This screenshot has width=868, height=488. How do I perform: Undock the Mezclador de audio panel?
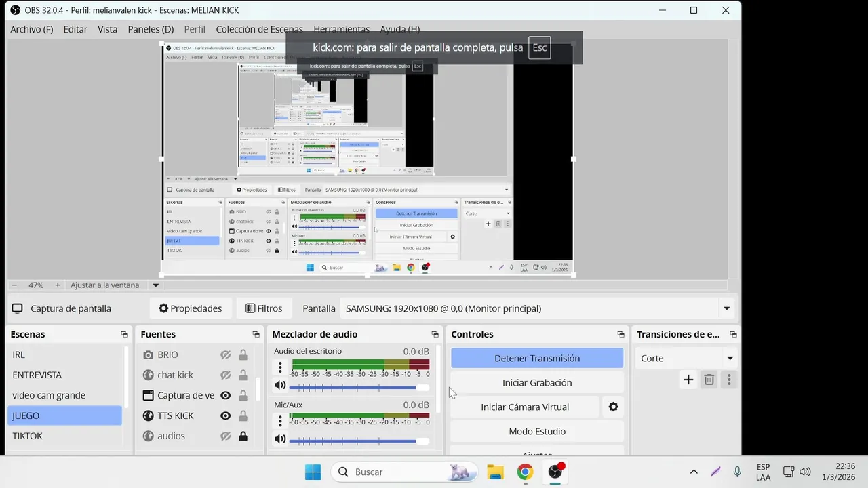tap(435, 334)
